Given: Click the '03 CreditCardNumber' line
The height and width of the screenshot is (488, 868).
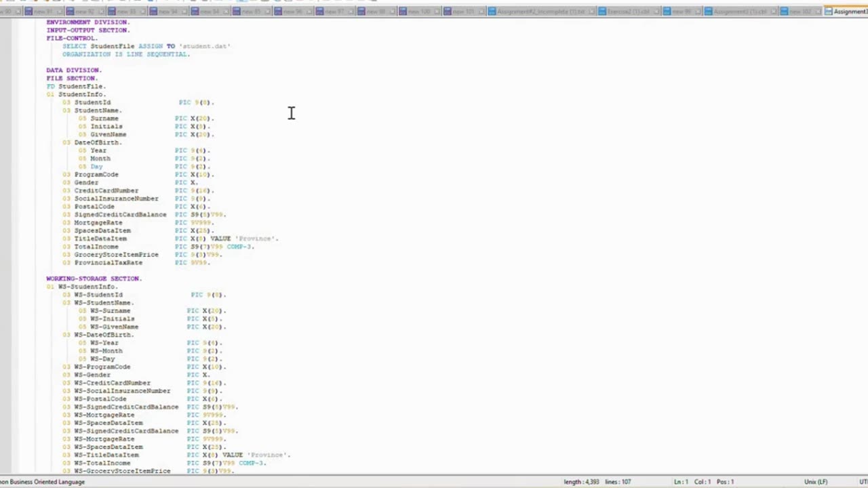Looking at the screenshot, I should (138, 190).
